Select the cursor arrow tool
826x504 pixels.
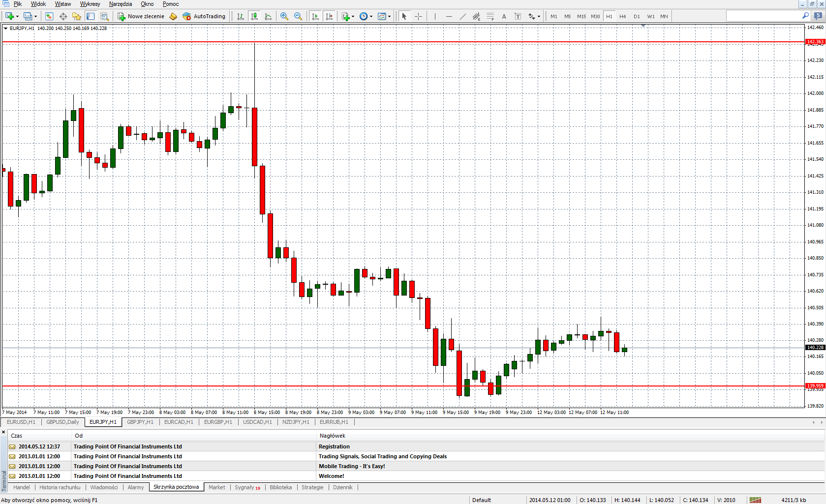[404, 16]
